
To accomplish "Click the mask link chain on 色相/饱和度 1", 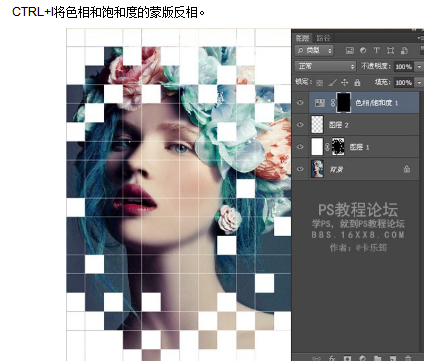I will (x=333, y=103).
